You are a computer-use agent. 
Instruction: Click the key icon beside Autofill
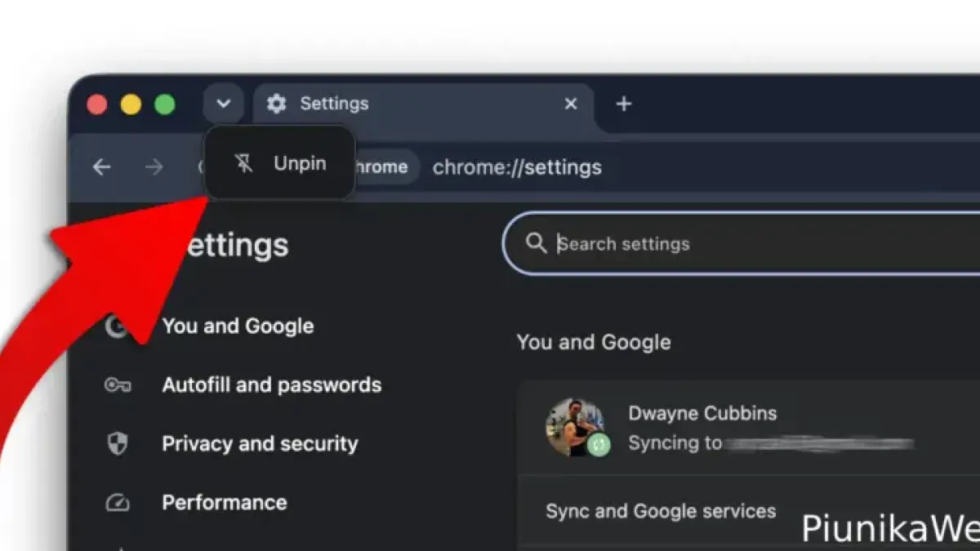click(x=118, y=384)
